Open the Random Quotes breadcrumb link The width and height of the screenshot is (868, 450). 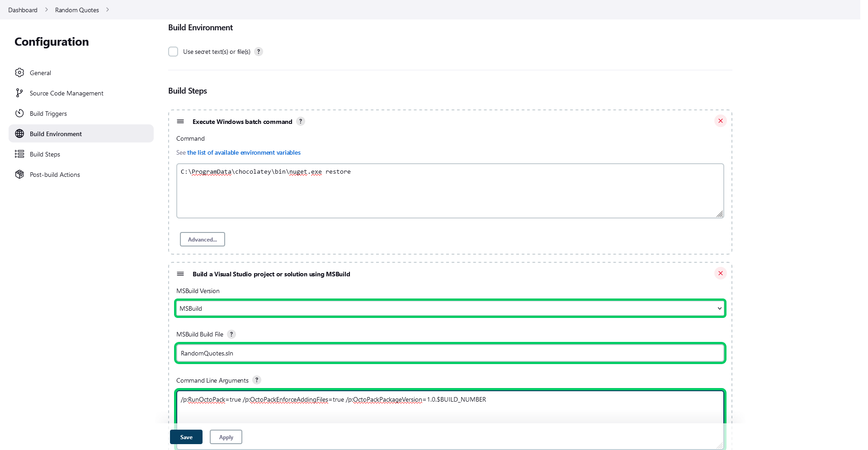tap(77, 10)
